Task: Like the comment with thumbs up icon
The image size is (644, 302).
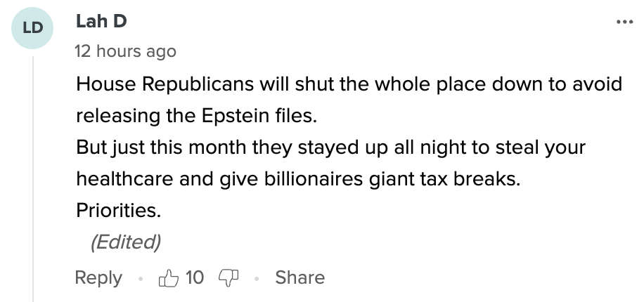Action: (169, 278)
